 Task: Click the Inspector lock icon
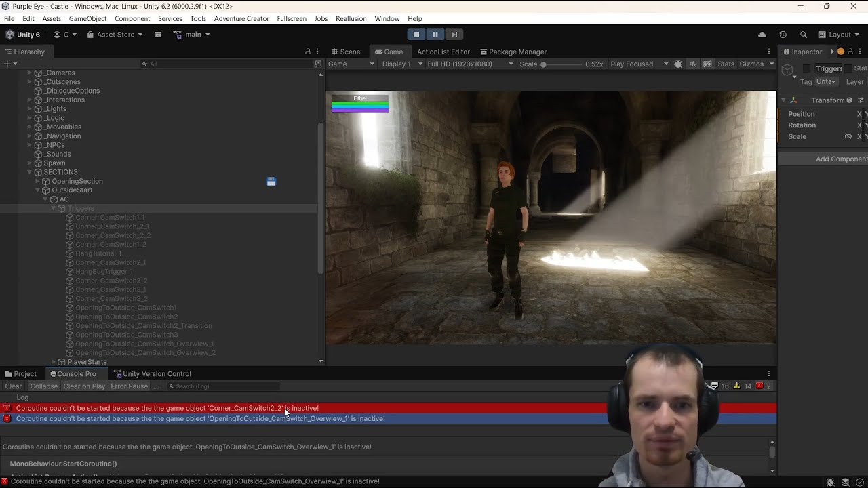[850, 52]
